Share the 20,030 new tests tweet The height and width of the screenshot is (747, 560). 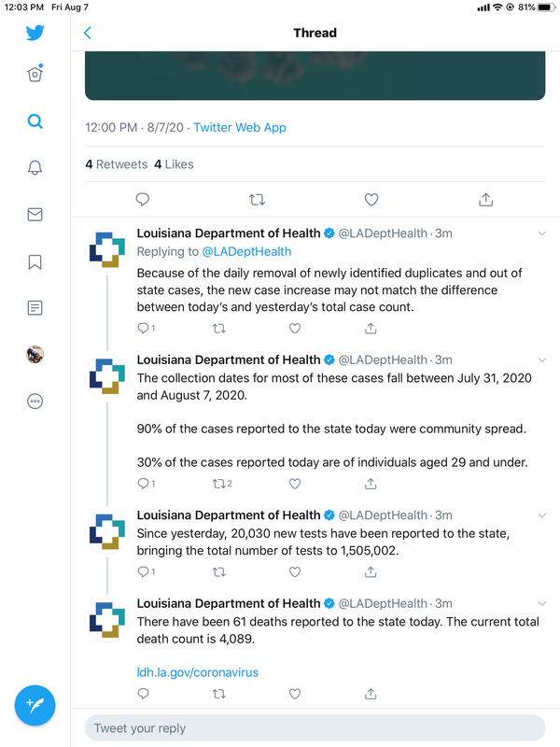click(x=371, y=572)
